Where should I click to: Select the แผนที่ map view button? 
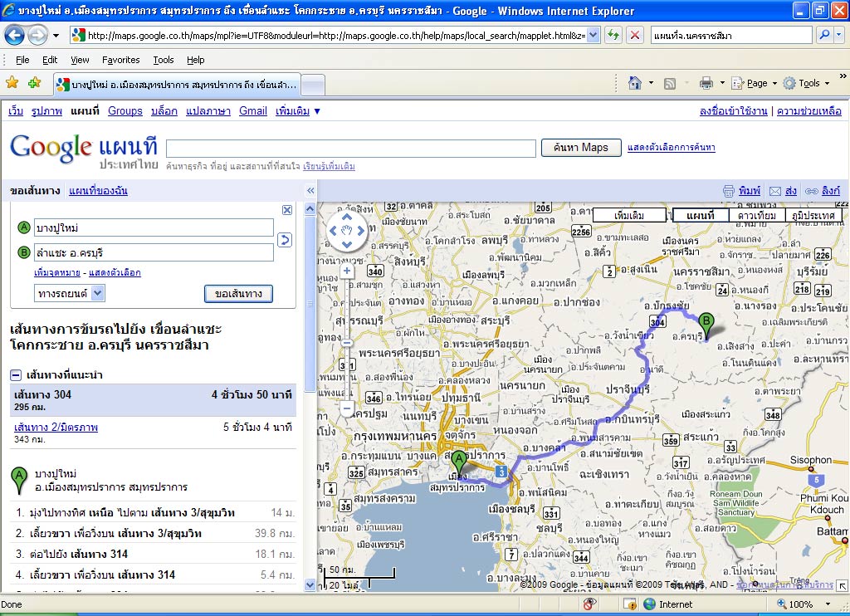701,215
